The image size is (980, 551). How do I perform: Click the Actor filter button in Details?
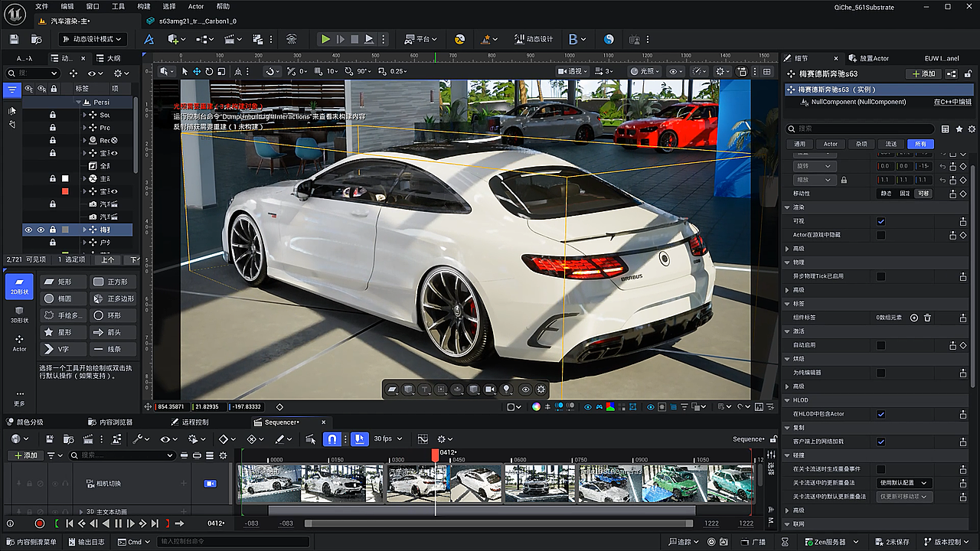831,144
